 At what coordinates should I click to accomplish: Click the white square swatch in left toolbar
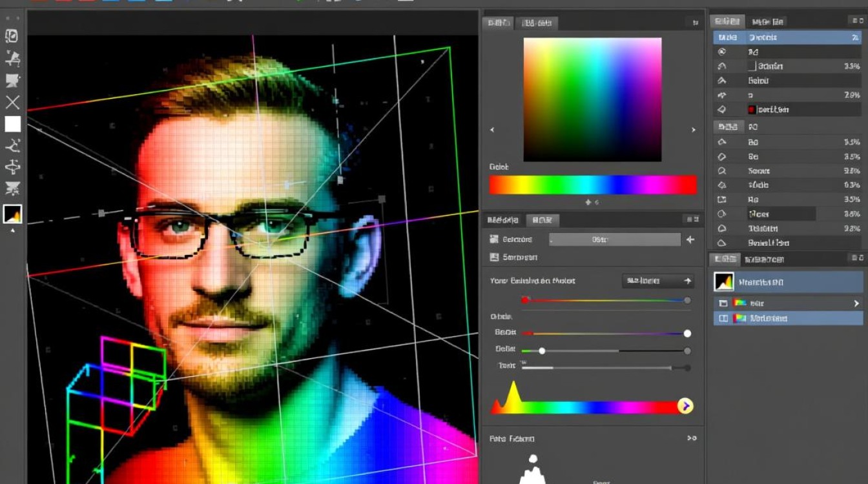click(x=12, y=124)
